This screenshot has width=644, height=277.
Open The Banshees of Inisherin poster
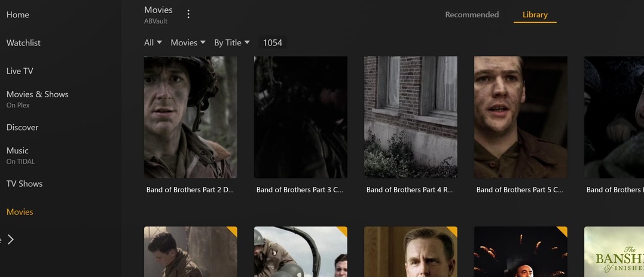tap(614, 251)
